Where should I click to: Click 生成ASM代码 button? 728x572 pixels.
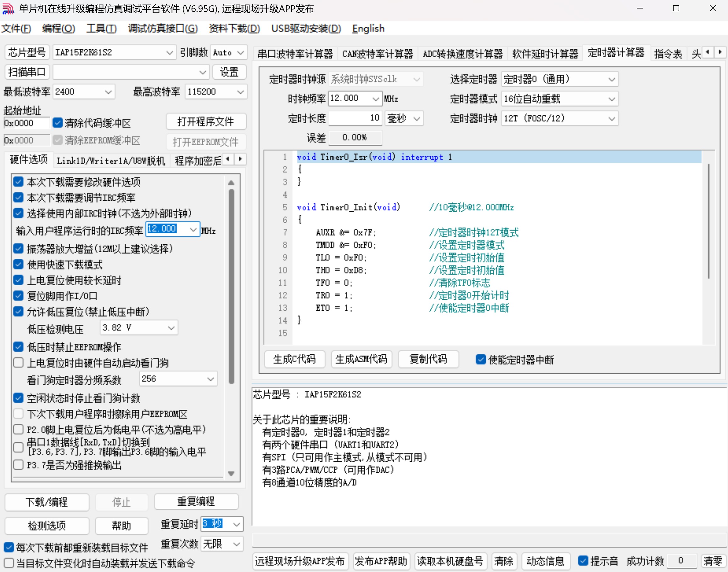pyautogui.click(x=361, y=359)
